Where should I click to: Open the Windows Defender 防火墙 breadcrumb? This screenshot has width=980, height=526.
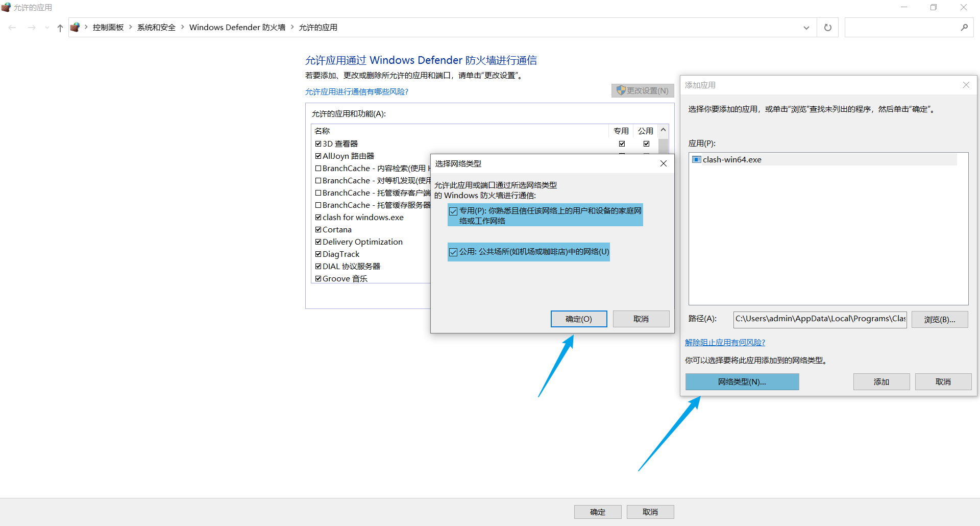[x=237, y=28]
